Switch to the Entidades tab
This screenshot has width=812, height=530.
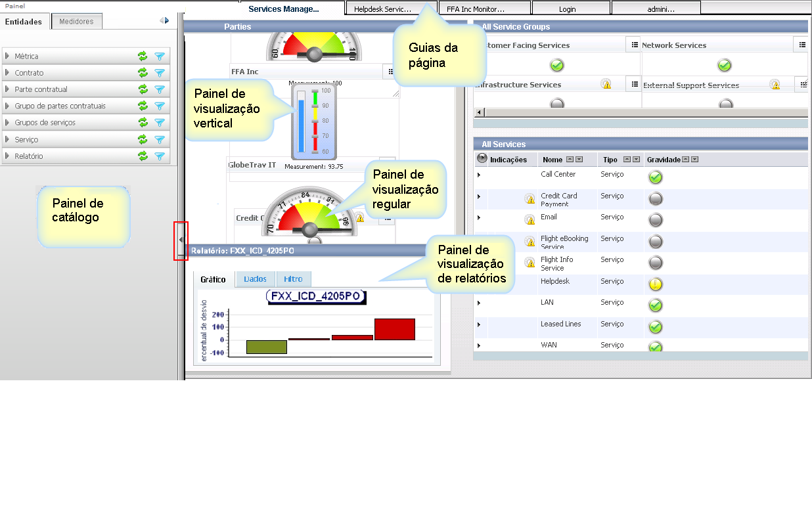pos(24,22)
